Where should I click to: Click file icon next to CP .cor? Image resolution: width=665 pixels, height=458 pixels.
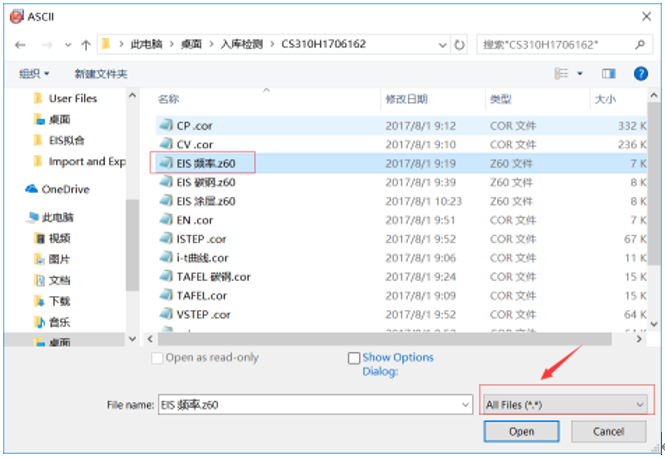(166, 125)
